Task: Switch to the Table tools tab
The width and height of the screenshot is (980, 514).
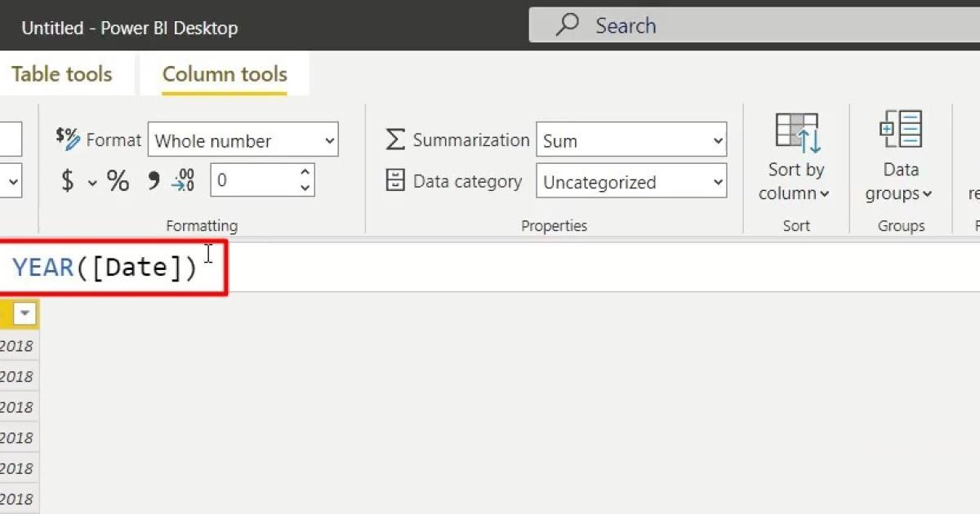Action: (x=62, y=74)
